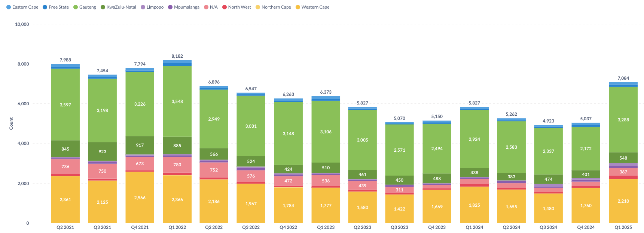Select Gauteng segment 3,288 in Q1 2025
The width and height of the screenshot is (644, 233).
click(623, 119)
